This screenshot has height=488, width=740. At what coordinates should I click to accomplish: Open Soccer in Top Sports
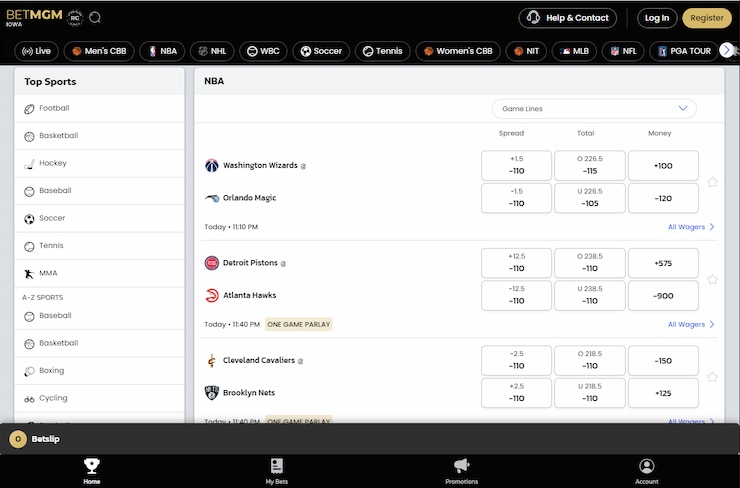click(x=99, y=219)
